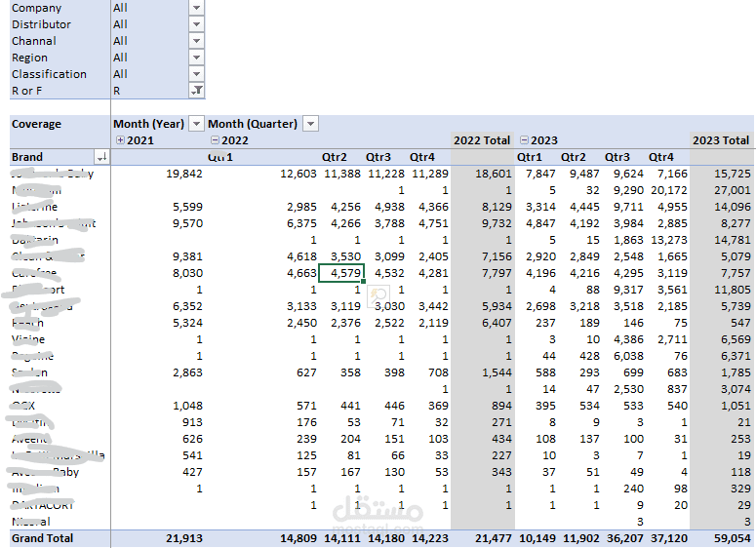Select grand total cell 21,477

[x=494, y=538]
